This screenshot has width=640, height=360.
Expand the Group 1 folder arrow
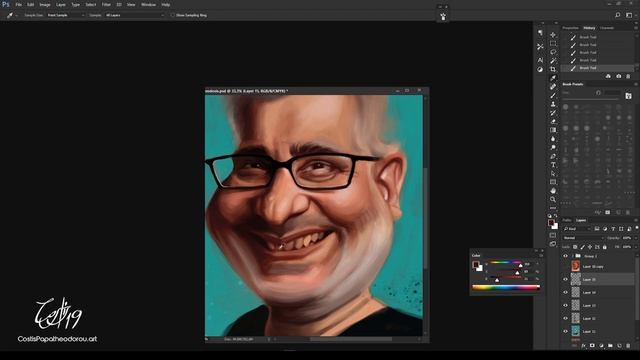pos(573,256)
